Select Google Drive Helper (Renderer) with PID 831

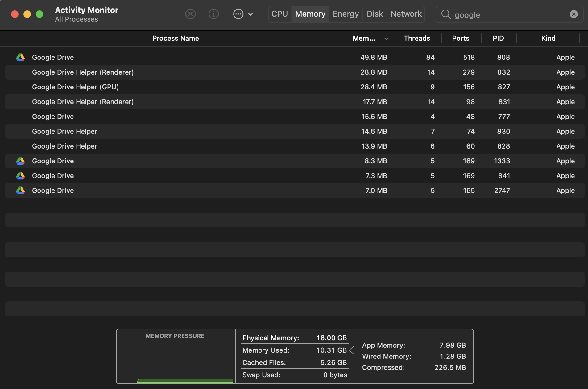[x=295, y=102]
